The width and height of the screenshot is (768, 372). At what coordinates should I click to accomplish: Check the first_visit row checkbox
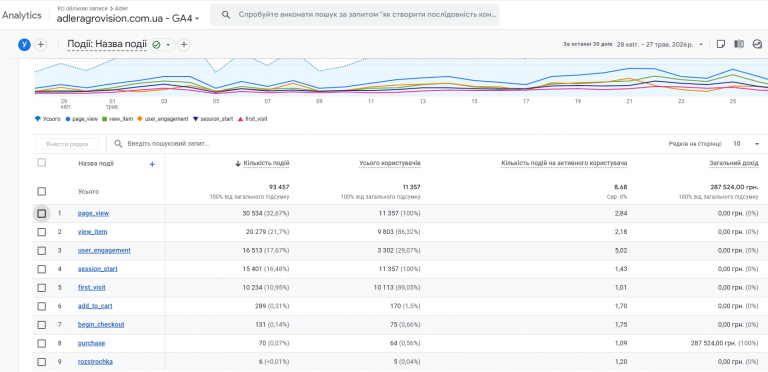coord(42,288)
